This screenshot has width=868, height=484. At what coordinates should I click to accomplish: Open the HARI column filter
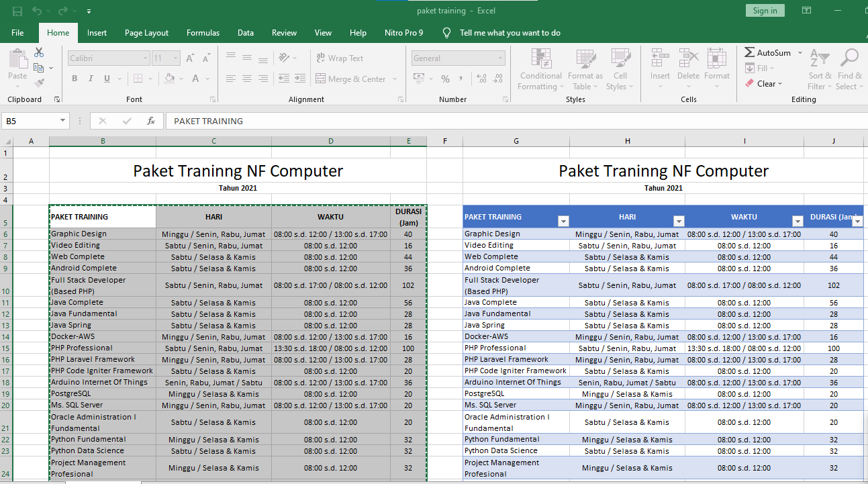point(679,220)
